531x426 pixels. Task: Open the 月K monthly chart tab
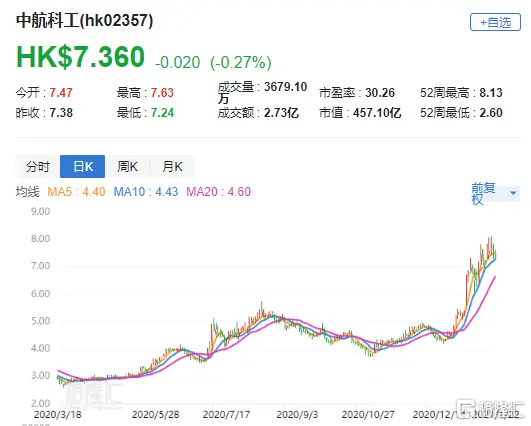click(172, 167)
